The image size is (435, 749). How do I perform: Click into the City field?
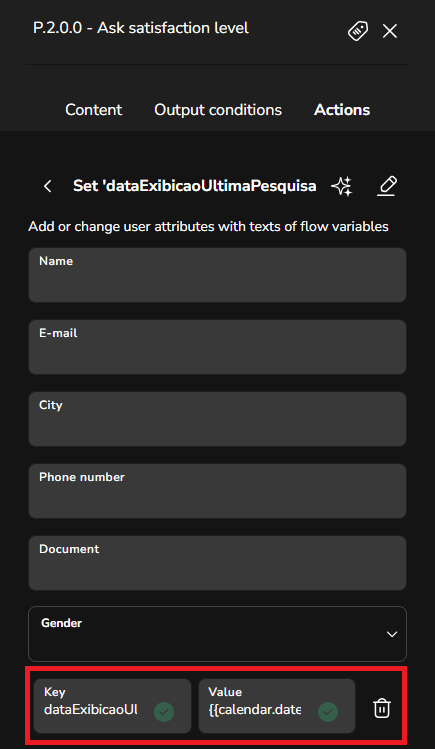tap(217, 419)
